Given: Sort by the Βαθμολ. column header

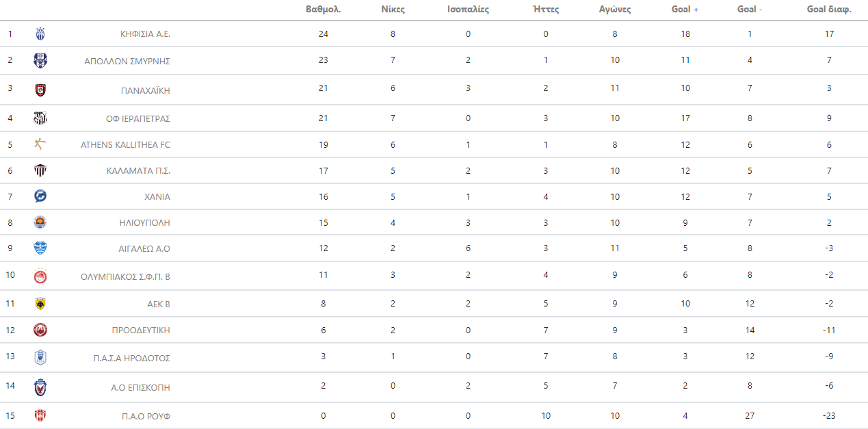Looking at the screenshot, I should coord(324,10).
